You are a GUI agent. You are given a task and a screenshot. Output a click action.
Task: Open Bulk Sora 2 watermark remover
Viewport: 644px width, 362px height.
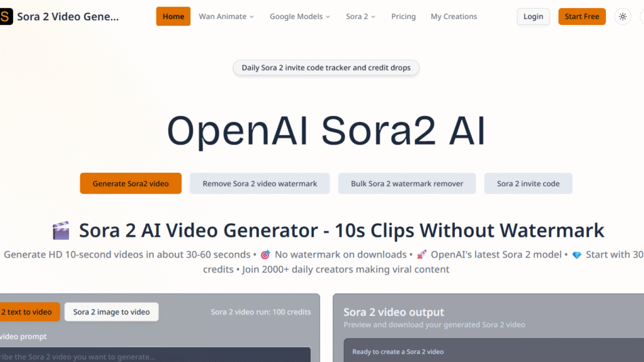[407, 184]
